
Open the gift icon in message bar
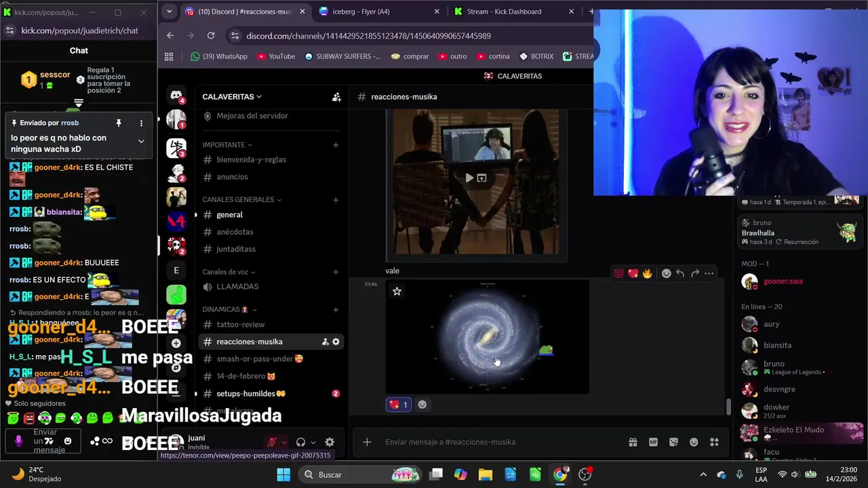(x=633, y=442)
